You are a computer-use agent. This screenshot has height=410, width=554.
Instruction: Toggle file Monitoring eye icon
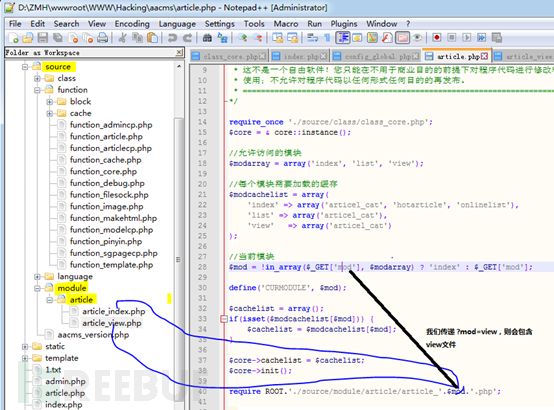[417, 37]
